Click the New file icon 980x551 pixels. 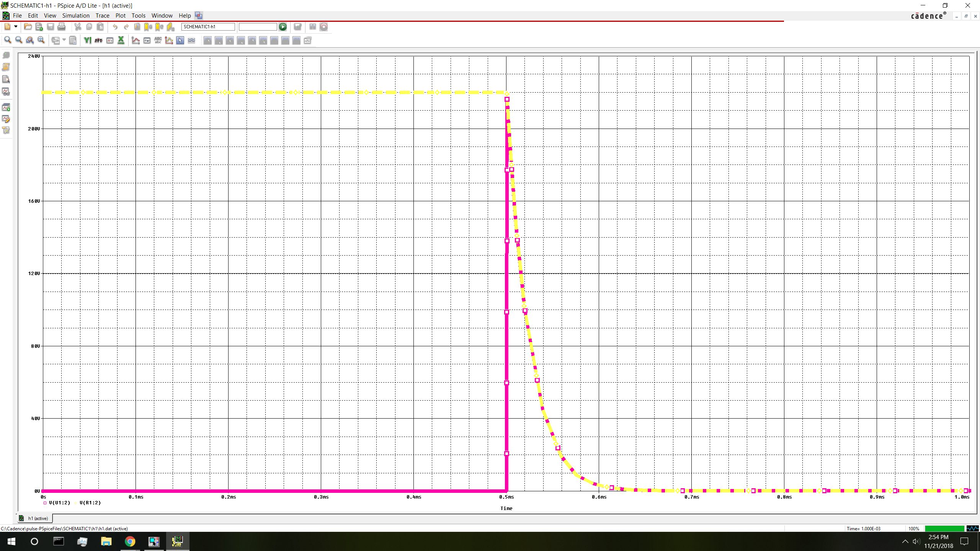pyautogui.click(x=7, y=27)
